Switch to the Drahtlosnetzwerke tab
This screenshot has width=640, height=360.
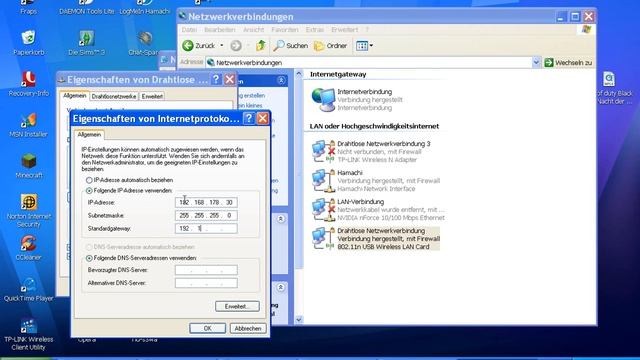click(x=114, y=96)
